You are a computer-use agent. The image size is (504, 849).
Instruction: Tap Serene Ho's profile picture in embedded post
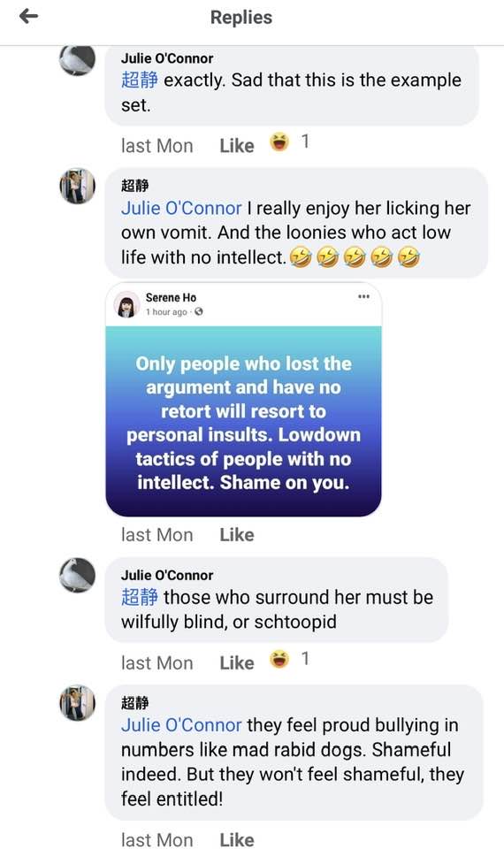(126, 304)
